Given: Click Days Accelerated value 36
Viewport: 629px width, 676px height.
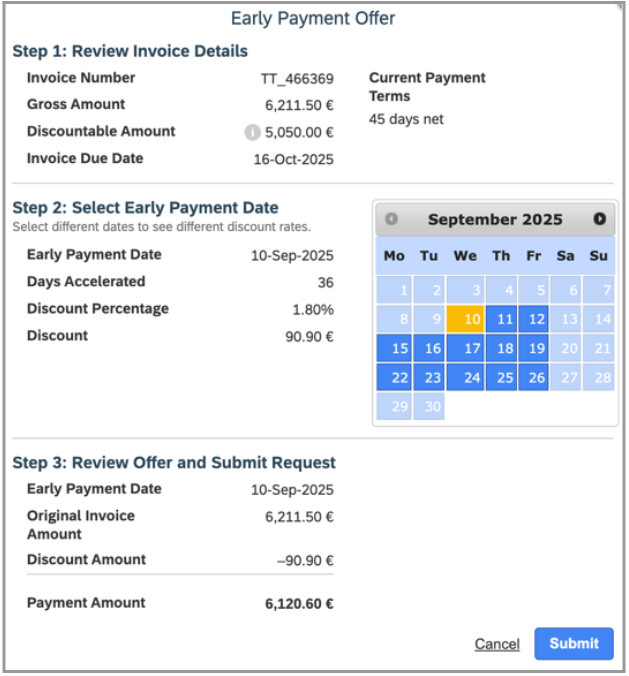Looking at the screenshot, I should (x=325, y=282).
